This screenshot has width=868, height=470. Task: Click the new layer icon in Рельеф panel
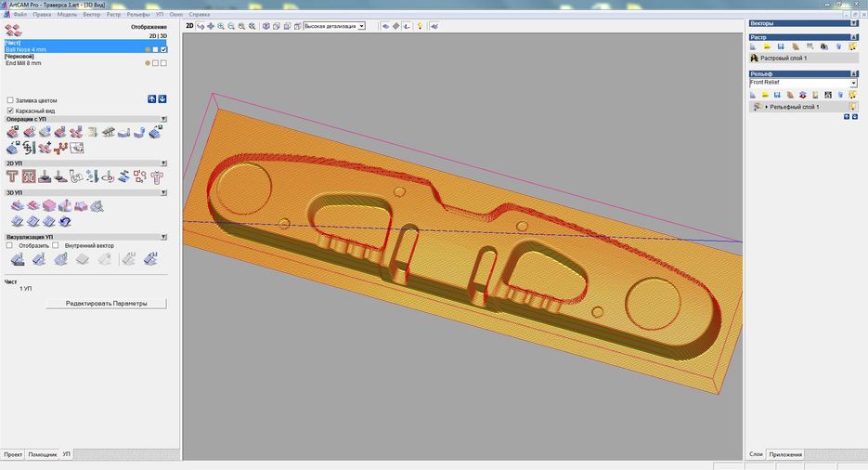(753, 95)
